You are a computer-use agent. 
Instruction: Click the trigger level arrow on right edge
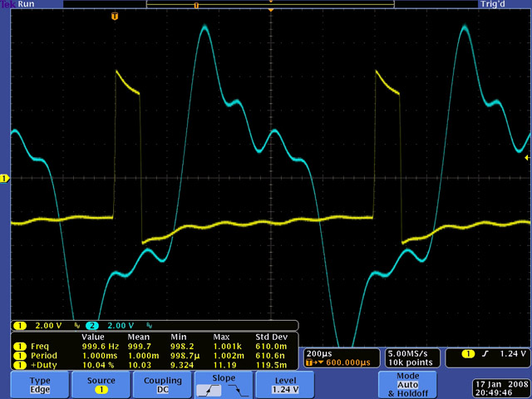point(527,156)
